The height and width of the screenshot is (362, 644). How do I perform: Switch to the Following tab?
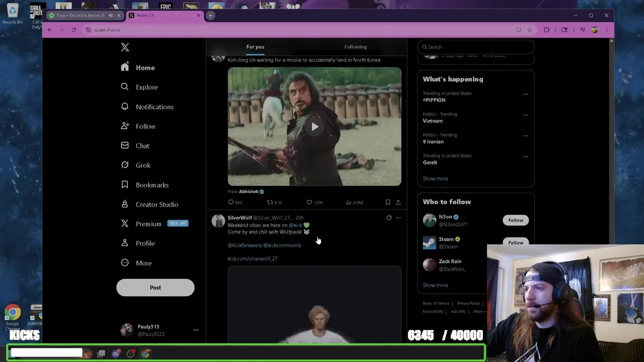coord(355,47)
